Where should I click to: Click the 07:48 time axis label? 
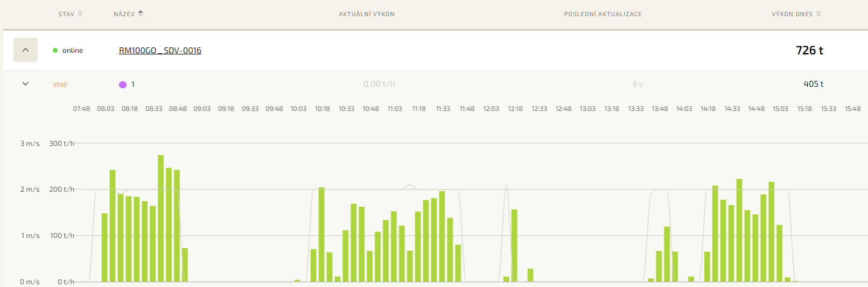[x=82, y=109]
